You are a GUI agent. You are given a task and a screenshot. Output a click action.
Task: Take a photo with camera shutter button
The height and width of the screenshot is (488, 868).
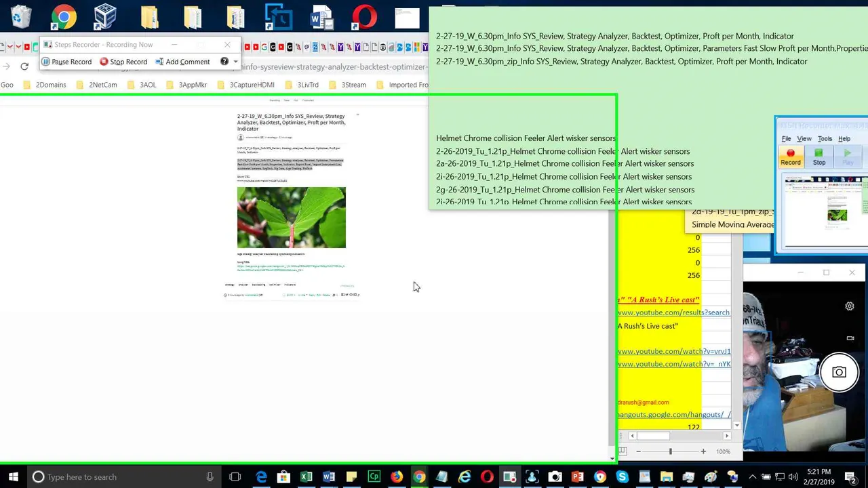[839, 372]
